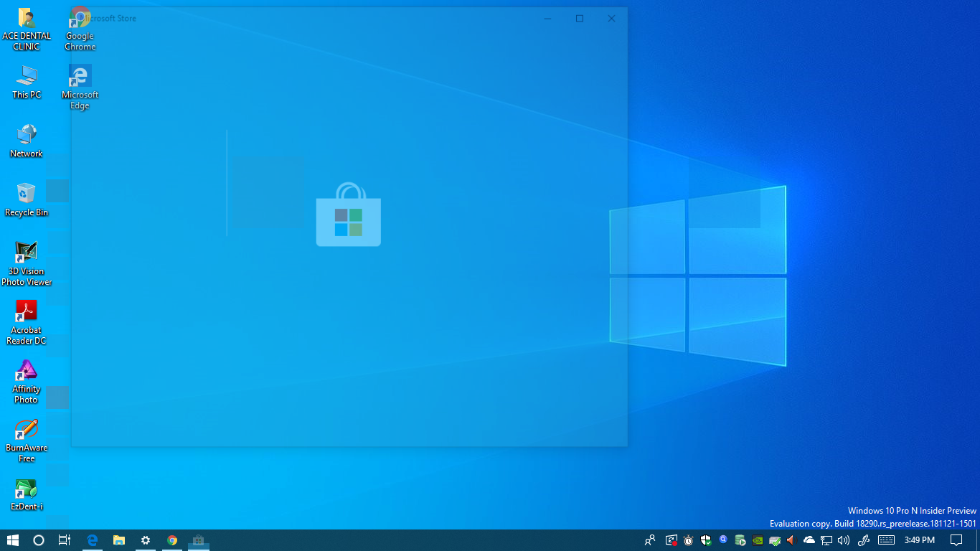The width and height of the screenshot is (980, 551).
Task: Select the This PC desktop icon
Action: pos(27,83)
